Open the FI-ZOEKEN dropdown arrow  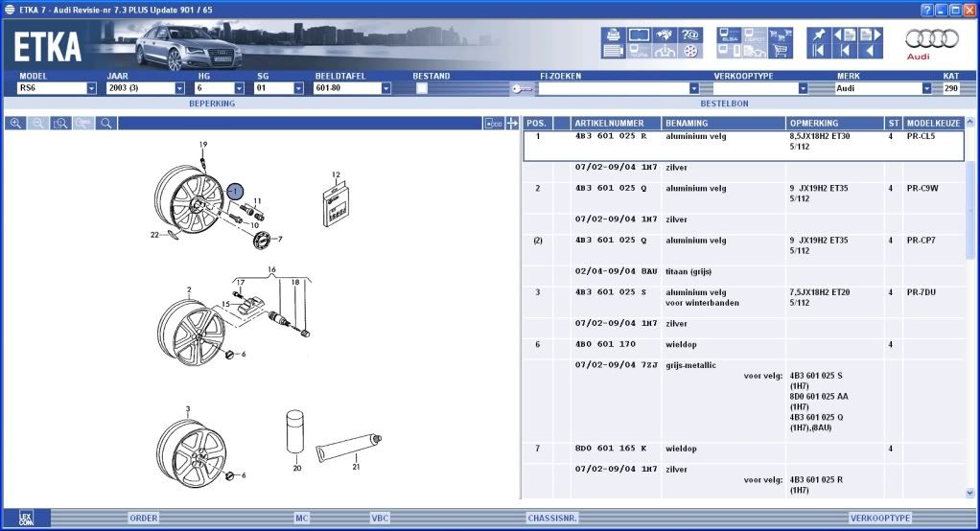click(693, 88)
